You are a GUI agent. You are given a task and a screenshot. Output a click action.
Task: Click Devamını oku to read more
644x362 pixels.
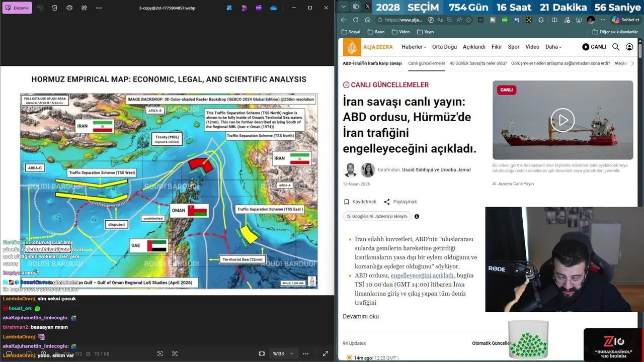(x=361, y=316)
